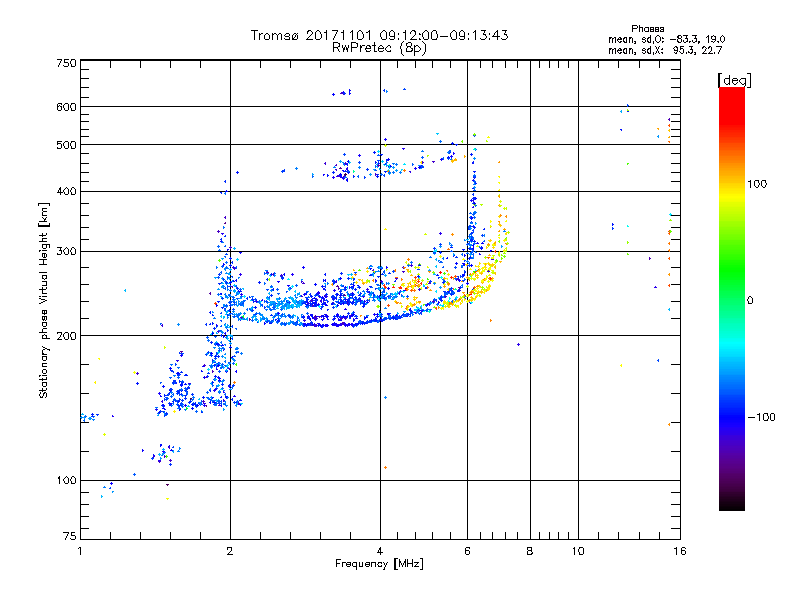800x600 pixels.
Task: Click the x-axis tick label '10'
Action: pyautogui.click(x=578, y=551)
